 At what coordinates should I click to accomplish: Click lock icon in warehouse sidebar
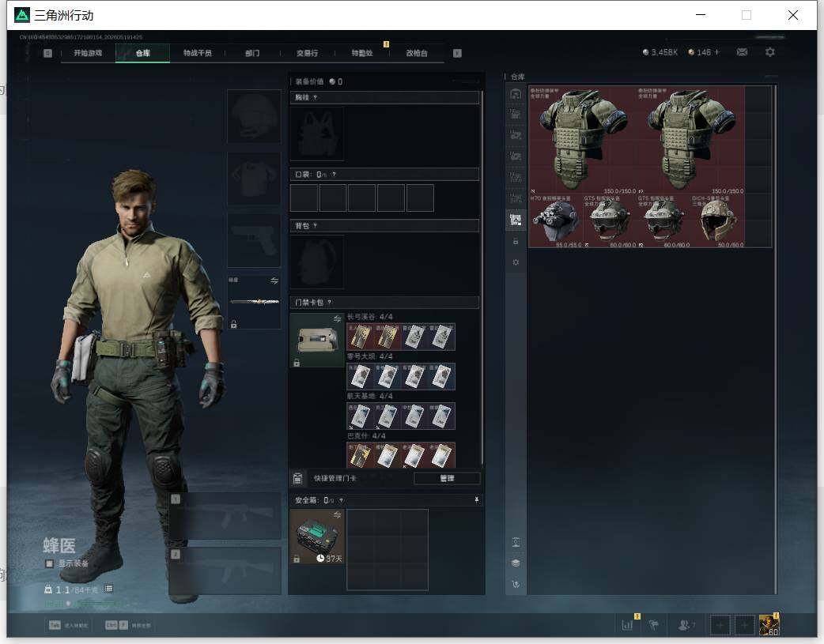(x=516, y=241)
